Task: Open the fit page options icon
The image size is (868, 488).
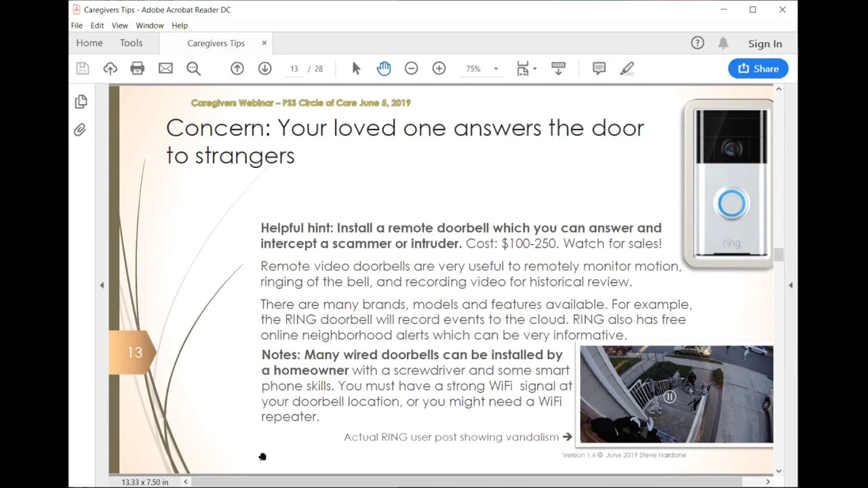Action: pos(523,68)
